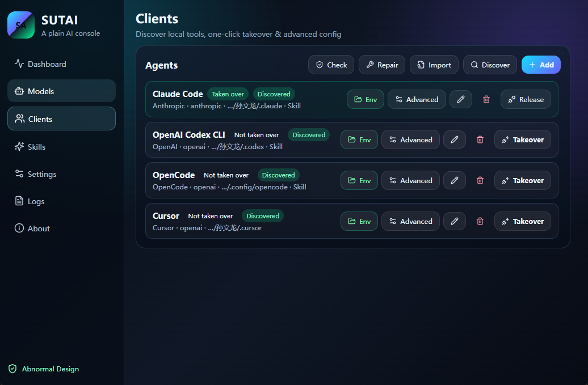Click the Discovered badge on Claude Code

[274, 94]
